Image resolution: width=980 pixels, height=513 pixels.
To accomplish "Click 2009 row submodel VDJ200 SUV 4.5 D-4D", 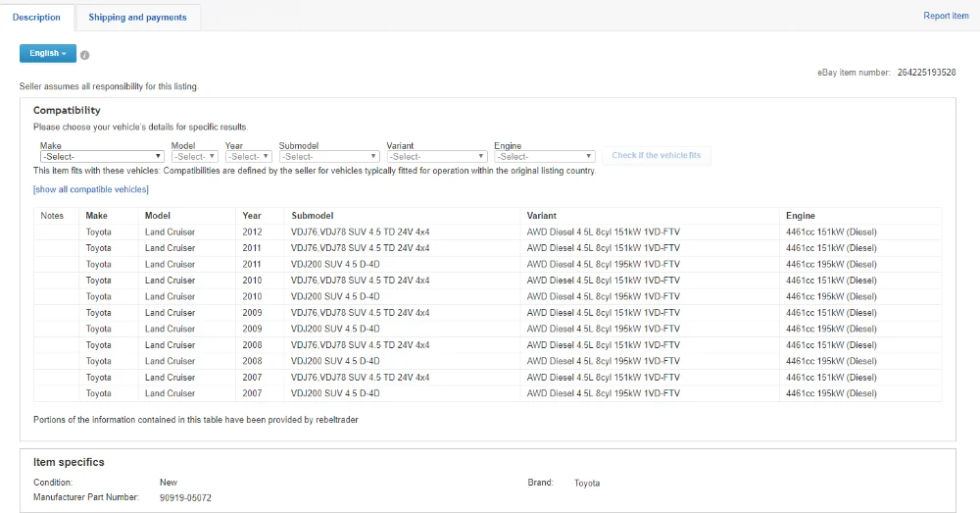I will tap(335, 329).
